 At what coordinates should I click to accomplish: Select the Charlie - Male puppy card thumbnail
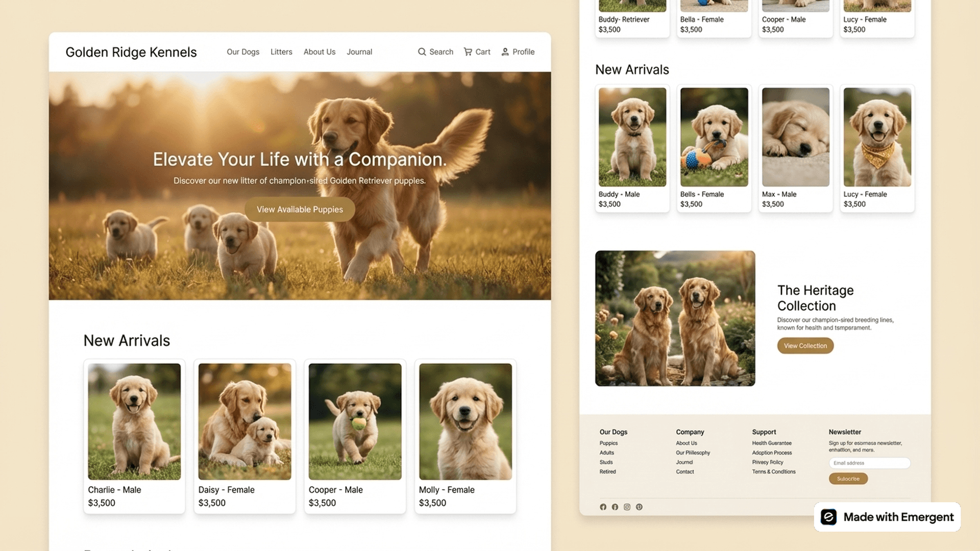point(134,421)
